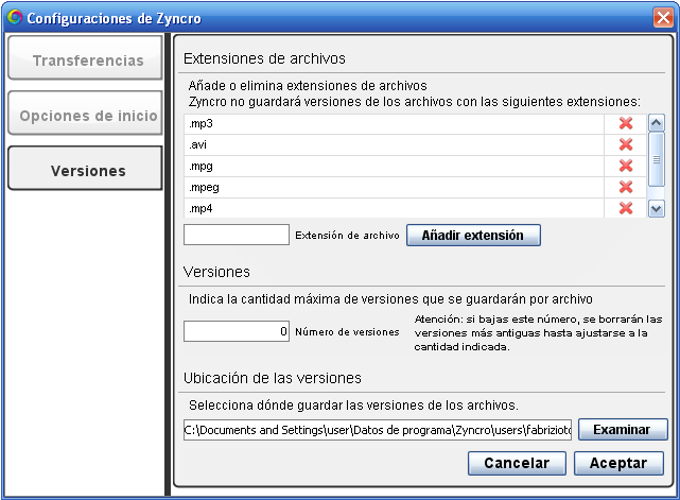Select the .mpg row in list
Viewport: 680px width, 500px height.
(394, 166)
